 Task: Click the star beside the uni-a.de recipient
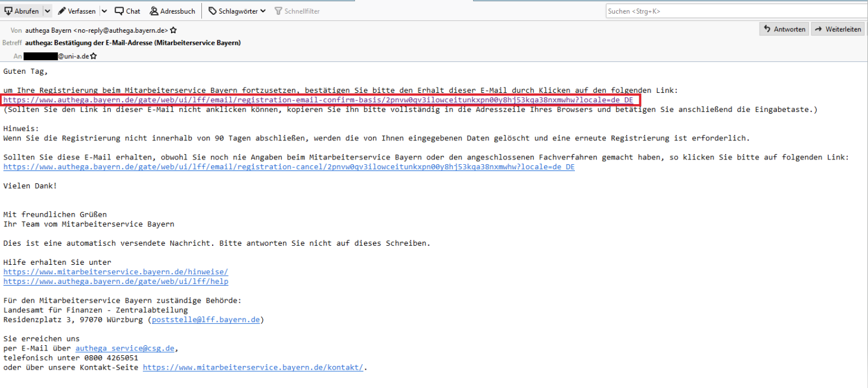coord(94,56)
